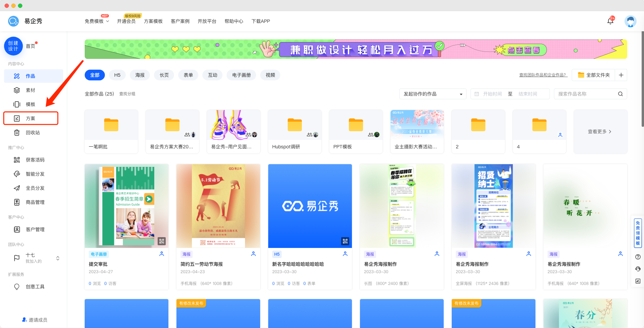Viewport: 644px width, 328px height.
Task: Open the 一笔啊批 folder
Action: click(x=111, y=131)
